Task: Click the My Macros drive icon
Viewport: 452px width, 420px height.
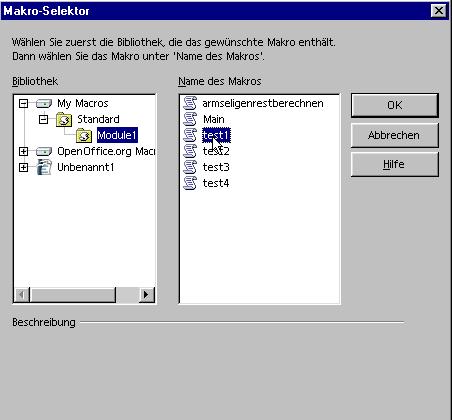Action: tap(44, 104)
